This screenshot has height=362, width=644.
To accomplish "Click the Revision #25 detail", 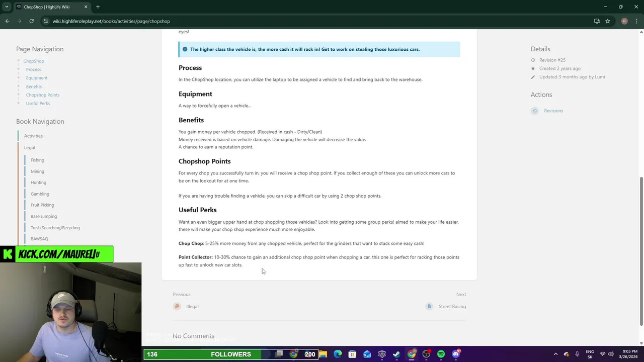I will coord(552,60).
